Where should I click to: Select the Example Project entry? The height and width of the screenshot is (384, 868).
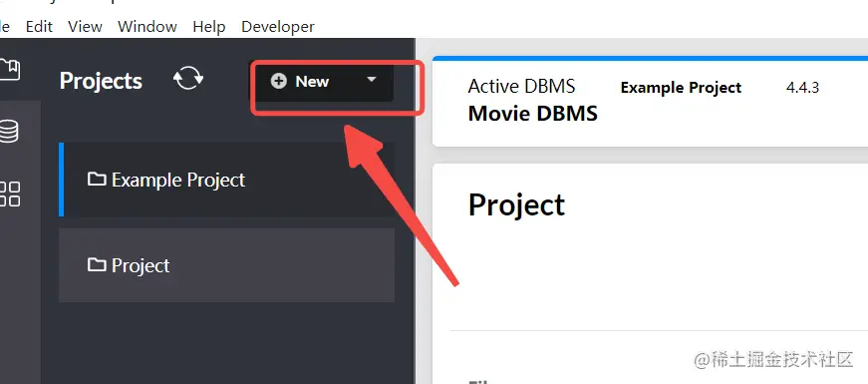(227, 180)
